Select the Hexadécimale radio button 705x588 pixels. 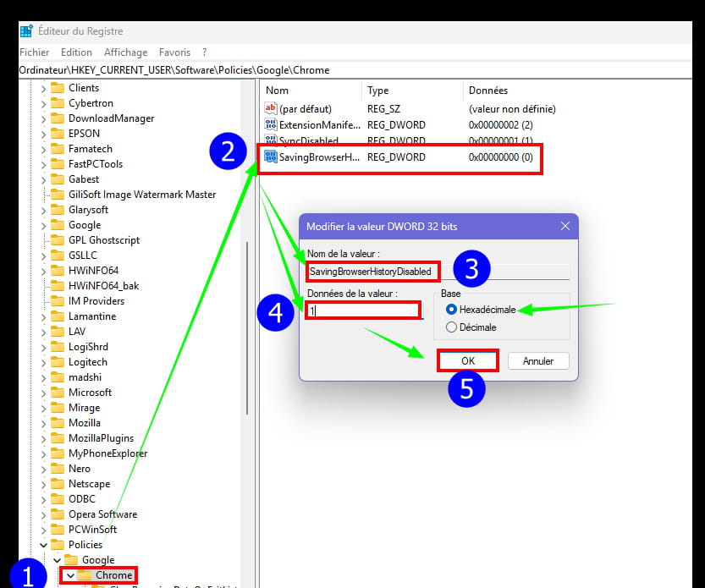(451, 310)
